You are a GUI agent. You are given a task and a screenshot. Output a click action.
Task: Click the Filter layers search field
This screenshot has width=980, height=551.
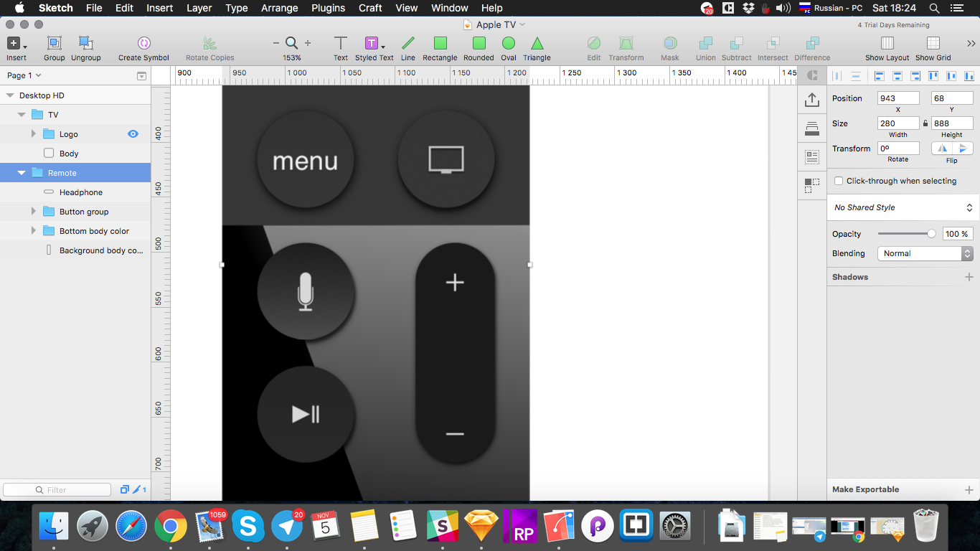pos(57,490)
